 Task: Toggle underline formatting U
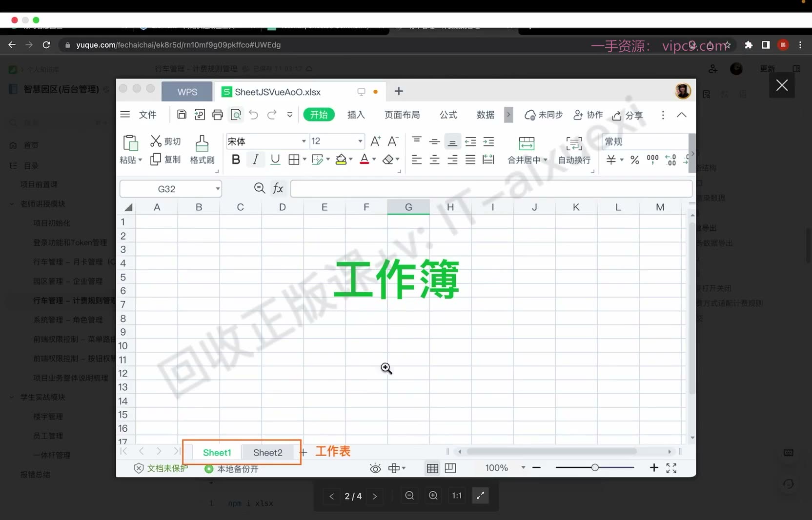pos(275,160)
